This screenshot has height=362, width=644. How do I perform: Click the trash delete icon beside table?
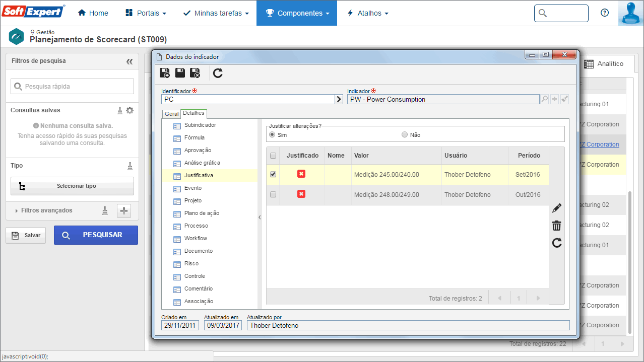pyautogui.click(x=557, y=226)
